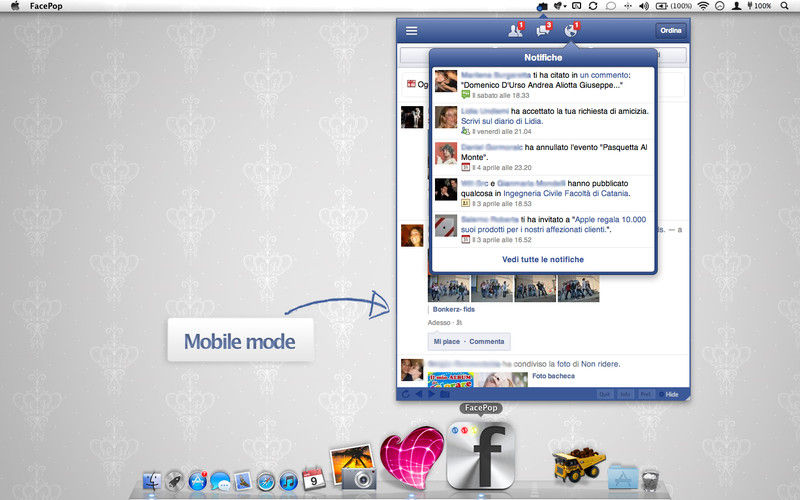Open App Store from the Dock

197,481
